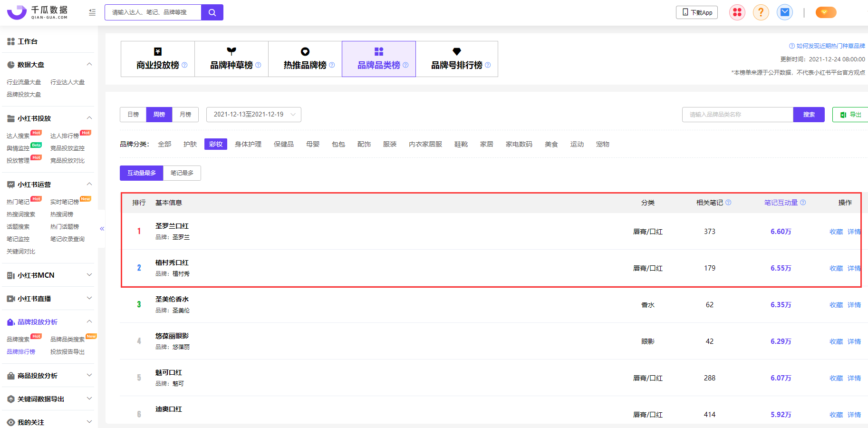Screen dimensions: 868x428
Task: Select 周榜 period option
Action: (159, 115)
